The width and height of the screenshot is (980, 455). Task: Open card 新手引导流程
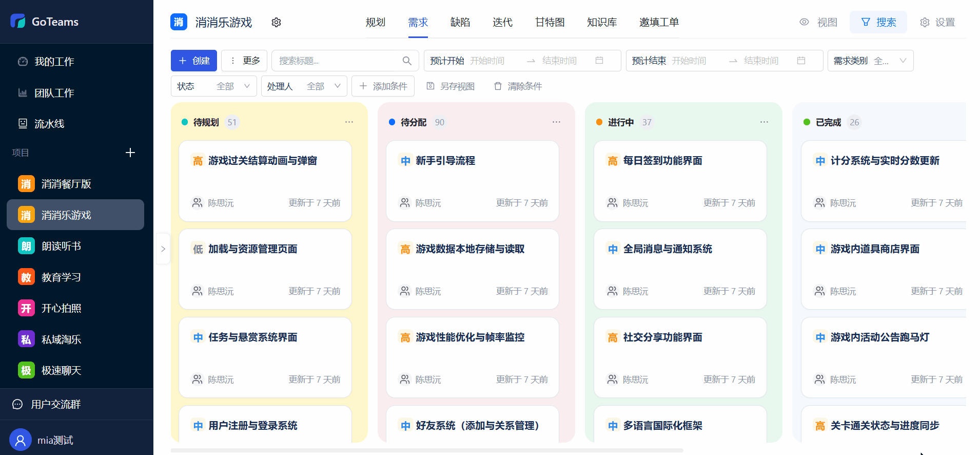(x=473, y=181)
